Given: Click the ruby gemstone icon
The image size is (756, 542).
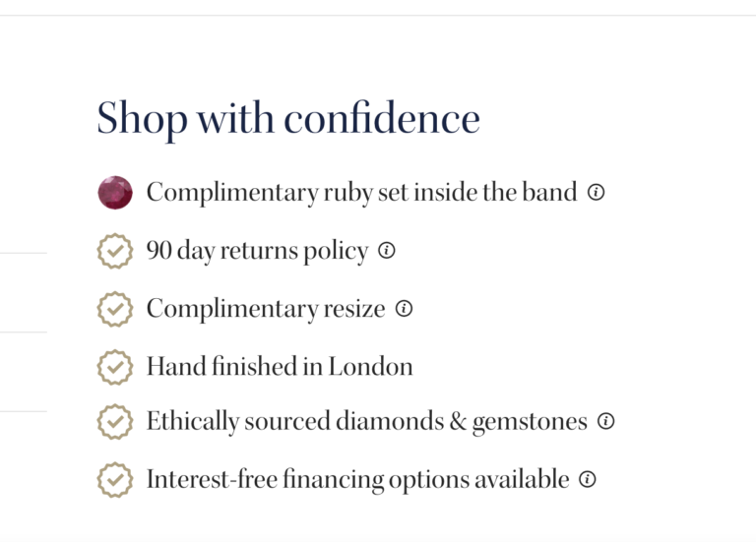Looking at the screenshot, I should 115,193.
